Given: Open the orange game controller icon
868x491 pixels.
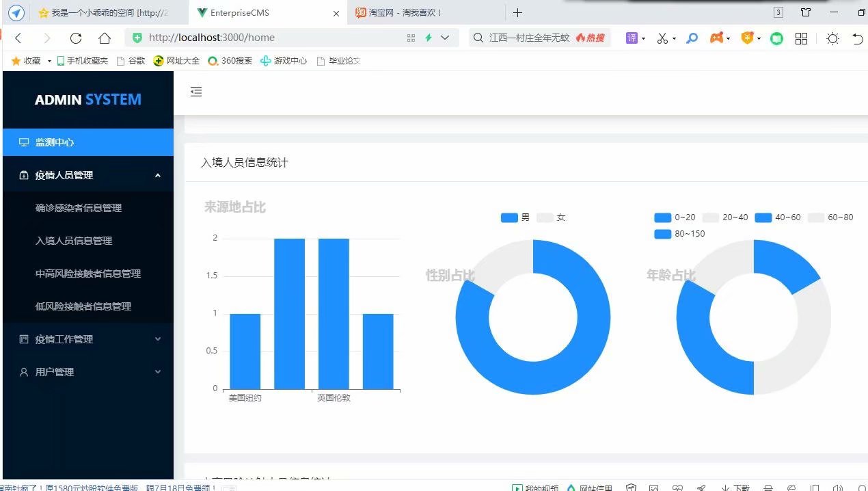Looking at the screenshot, I should coord(716,38).
